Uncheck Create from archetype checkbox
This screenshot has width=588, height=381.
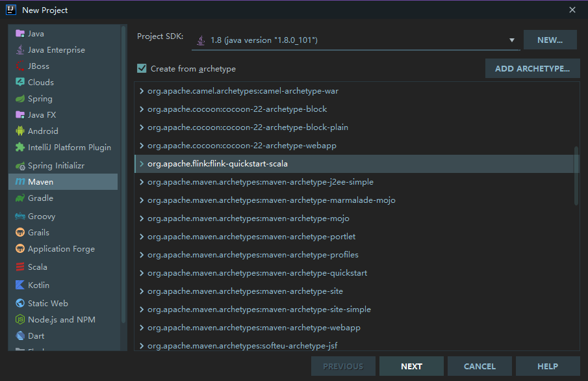click(x=142, y=69)
